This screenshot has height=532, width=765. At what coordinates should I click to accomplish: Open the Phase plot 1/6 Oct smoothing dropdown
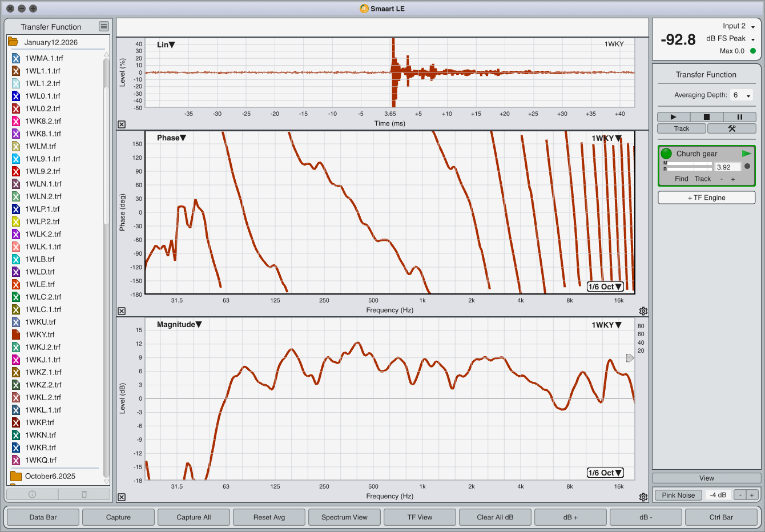coord(605,287)
